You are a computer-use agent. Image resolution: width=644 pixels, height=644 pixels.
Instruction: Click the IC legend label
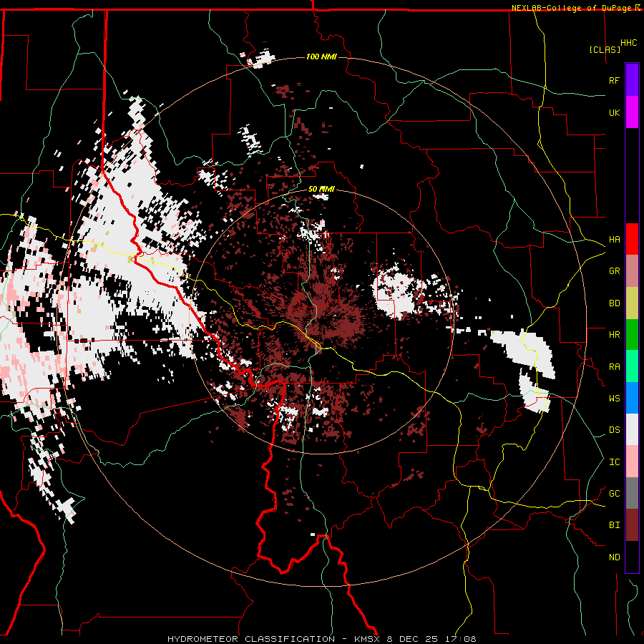pos(615,462)
